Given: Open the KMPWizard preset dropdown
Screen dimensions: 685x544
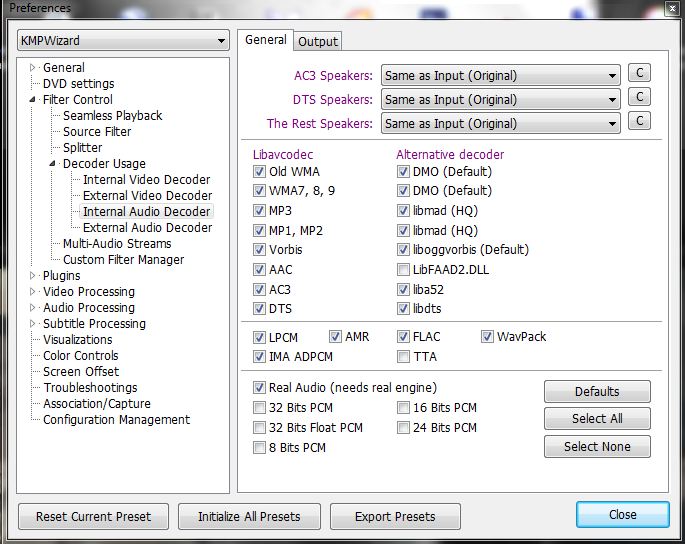Looking at the screenshot, I should click(123, 41).
